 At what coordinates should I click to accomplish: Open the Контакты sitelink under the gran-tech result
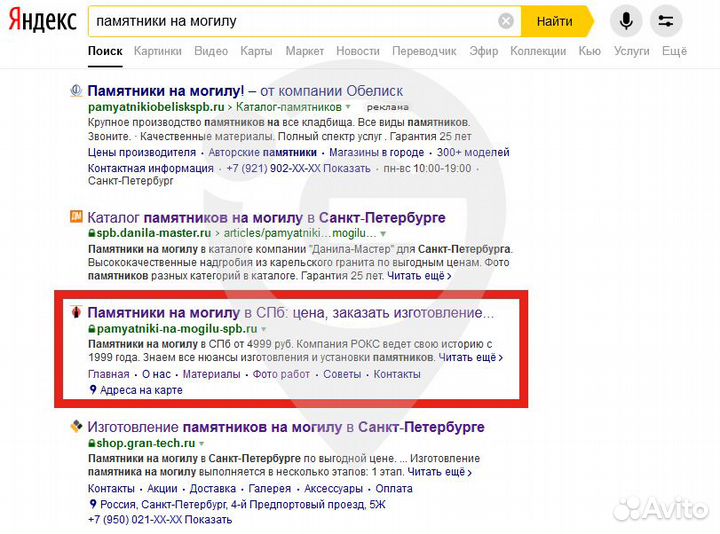[111, 489]
